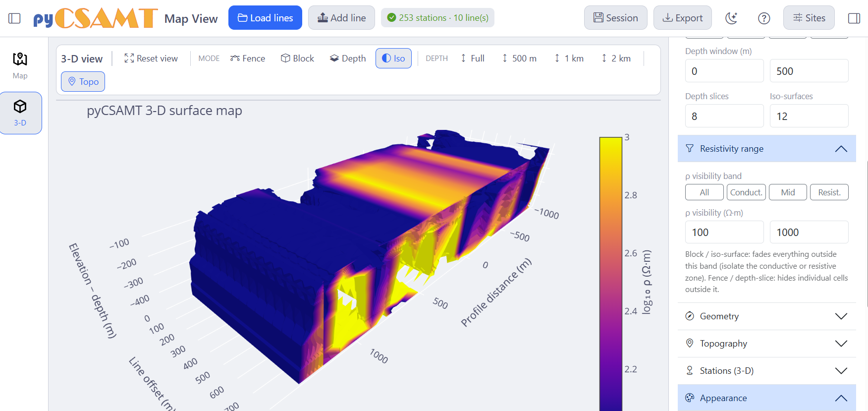The height and width of the screenshot is (411, 868).
Task: Open the 3-D view in sidebar
Action: pos(20,113)
